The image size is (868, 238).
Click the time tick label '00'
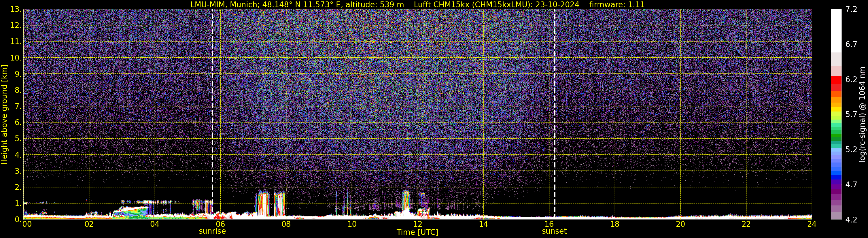pos(27,224)
